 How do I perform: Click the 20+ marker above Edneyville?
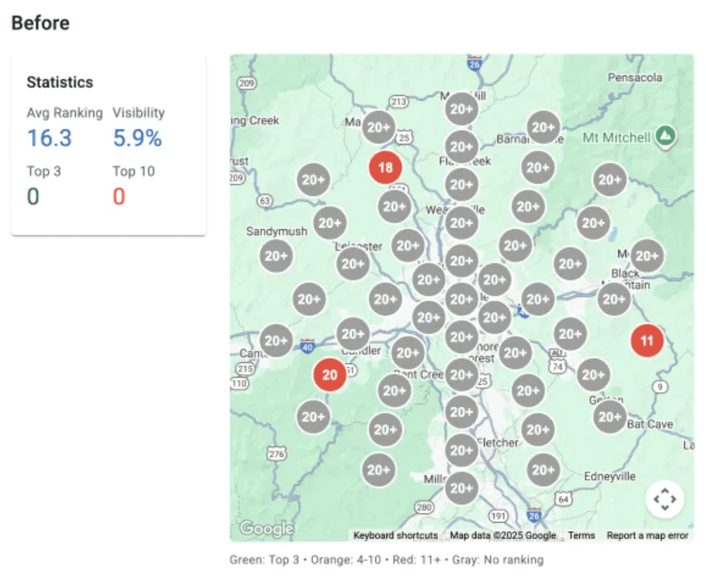(x=543, y=470)
